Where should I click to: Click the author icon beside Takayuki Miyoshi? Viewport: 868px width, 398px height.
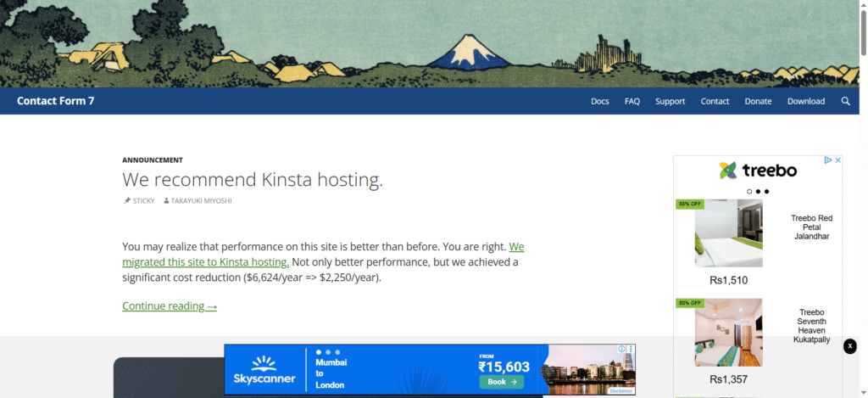(x=166, y=201)
